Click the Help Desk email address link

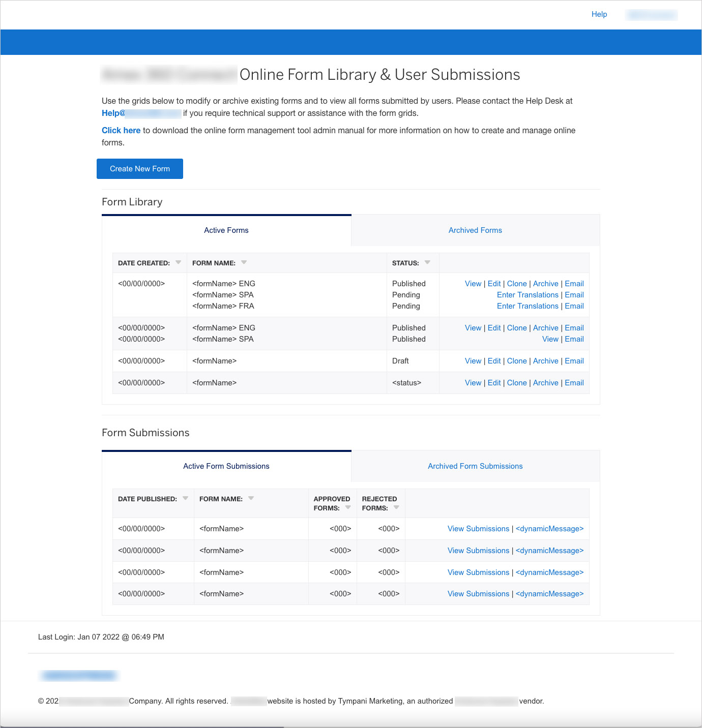tap(141, 113)
